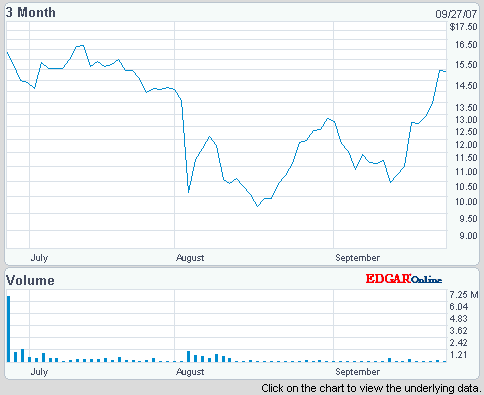Click the 13.00 price axis label
Screen dimensions: 484x395
(466, 120)
